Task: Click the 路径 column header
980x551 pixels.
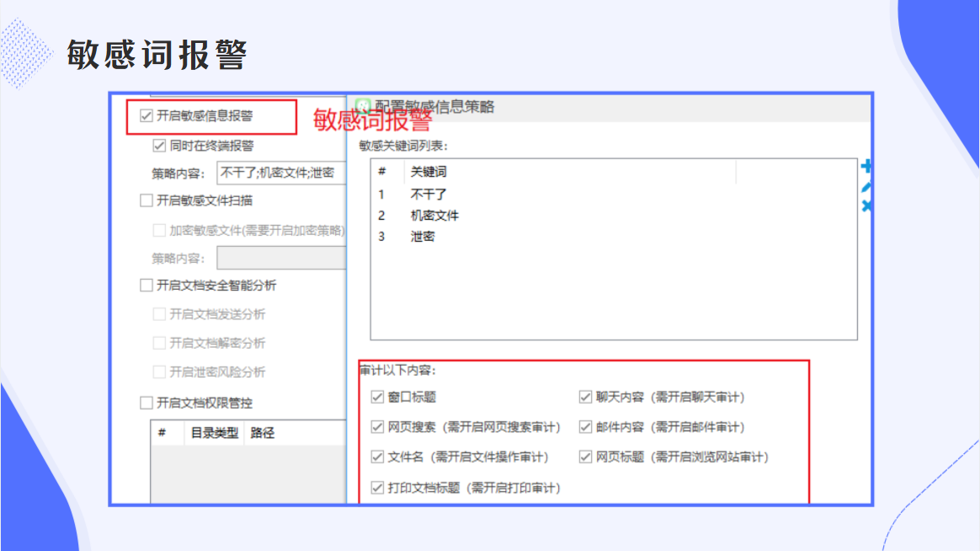Action: pyautogui.click(x=295, y=433)
